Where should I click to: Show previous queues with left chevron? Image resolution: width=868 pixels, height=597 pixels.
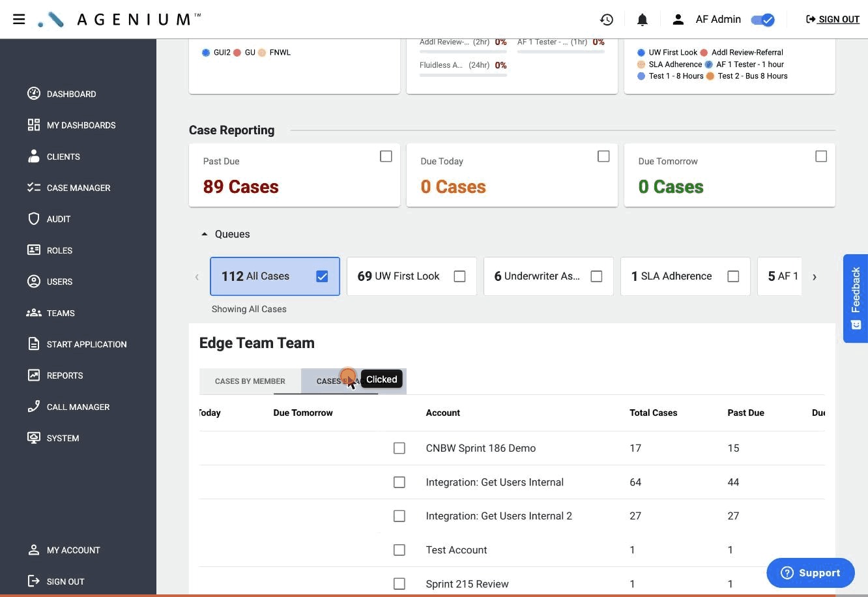[x=197, y=276]
